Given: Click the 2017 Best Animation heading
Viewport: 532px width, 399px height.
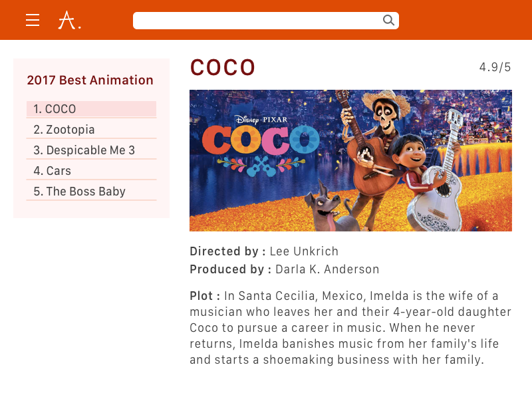Looking at the screenshot, I should pos(90,80).
